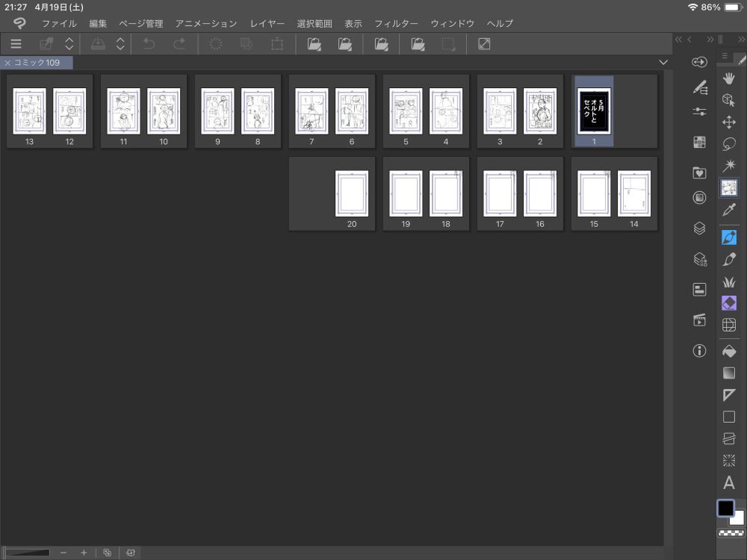The width and height of the screenshot is (747, 560).
Task: Select the highlighted Pen tool
Action: tap(729, 237)
